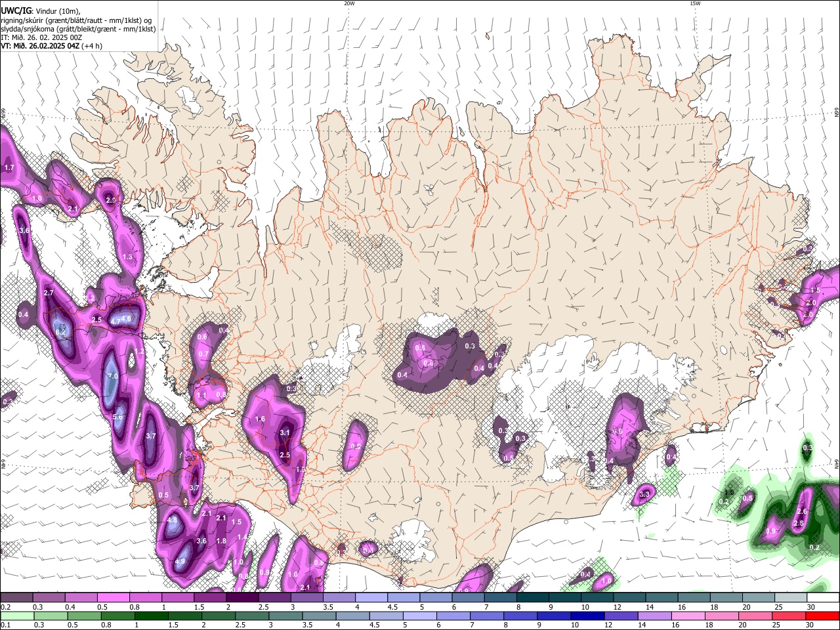Image resolution: width=840 pixels, height=630 pixels.
Task: Select the darkest purple 2 snow-scale swatch
Action: 242,598
